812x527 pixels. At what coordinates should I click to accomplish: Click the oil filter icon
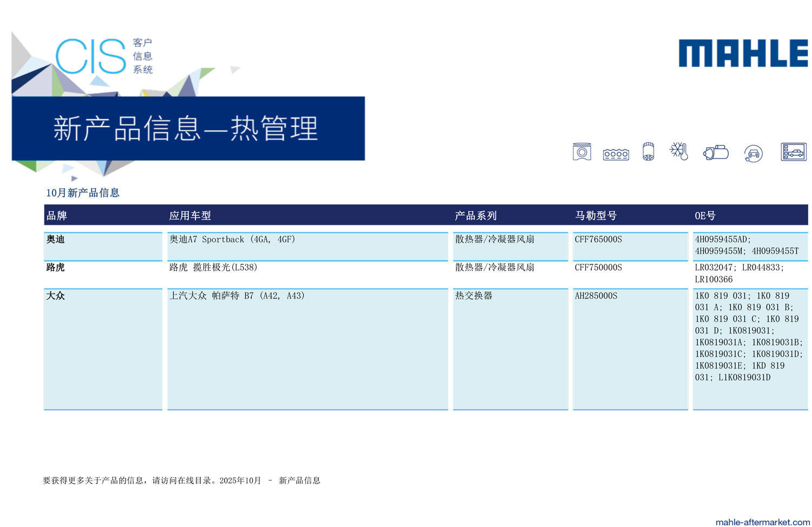(648, 152)
